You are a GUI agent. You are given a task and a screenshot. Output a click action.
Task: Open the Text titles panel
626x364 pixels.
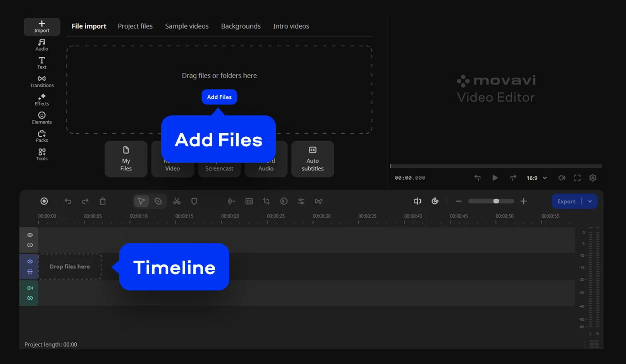[x=42, y=63]
